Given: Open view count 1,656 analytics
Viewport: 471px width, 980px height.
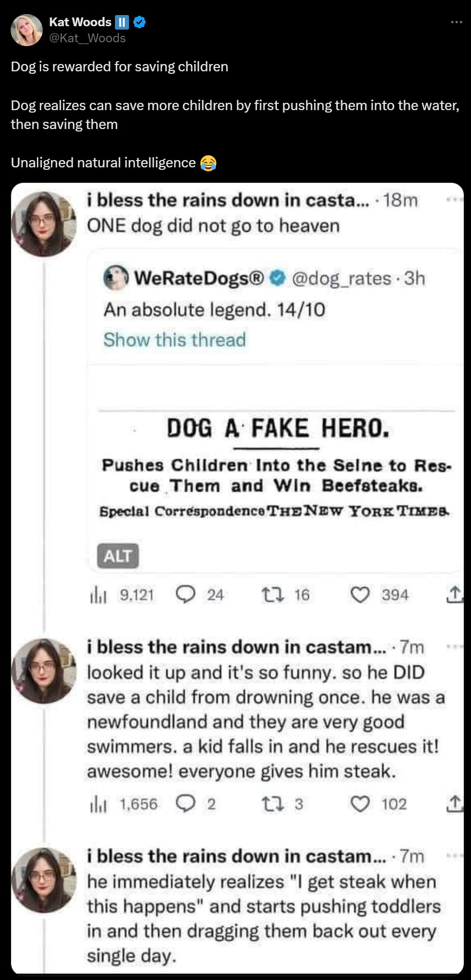Looking at the screenshot, I should 98,804.
